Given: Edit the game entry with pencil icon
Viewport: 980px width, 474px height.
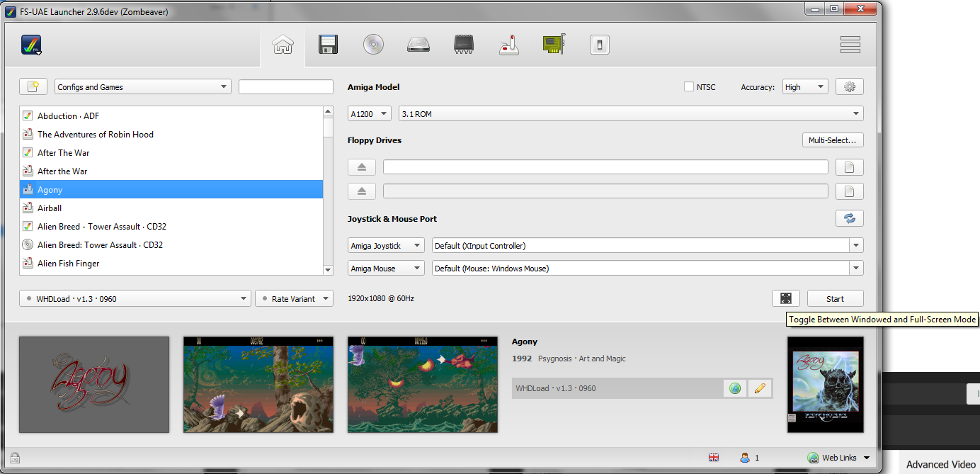Looking at the screenshot, I should (760, 388).
